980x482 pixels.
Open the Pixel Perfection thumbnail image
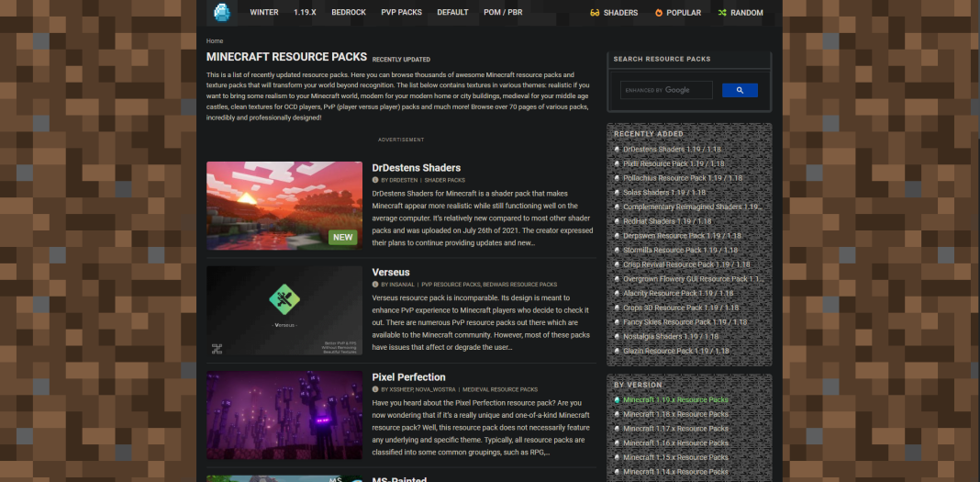coord(284,415)
